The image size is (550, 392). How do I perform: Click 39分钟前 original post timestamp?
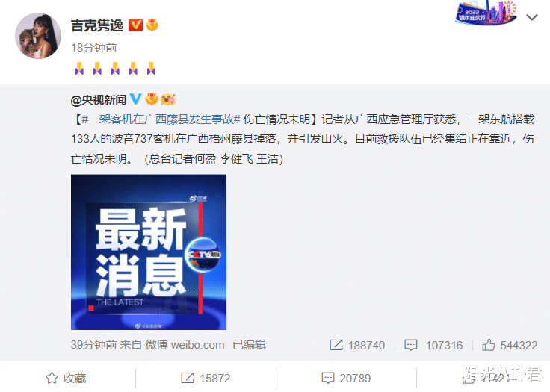pos(93,345)
